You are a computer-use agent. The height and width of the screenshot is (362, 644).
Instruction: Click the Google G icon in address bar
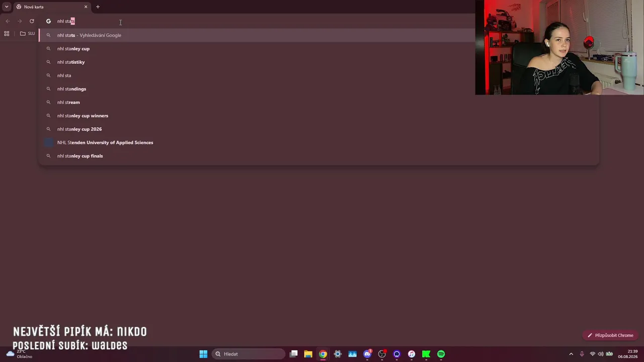[49, 21]
